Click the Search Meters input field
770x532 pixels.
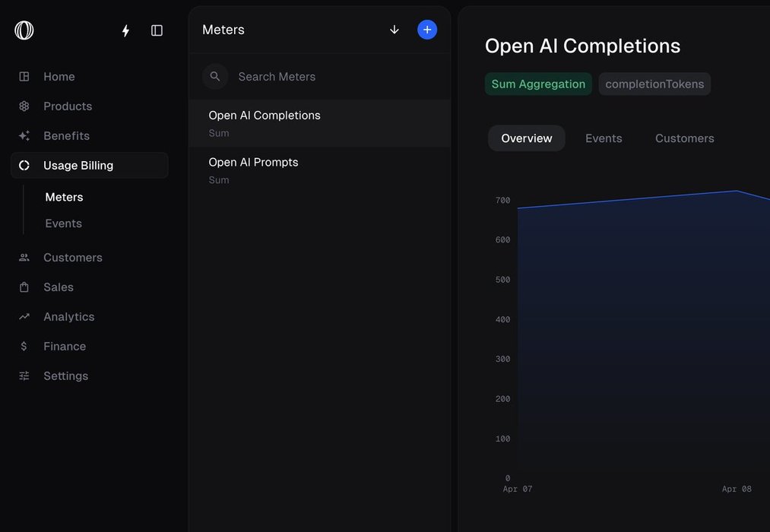(334, 77)
